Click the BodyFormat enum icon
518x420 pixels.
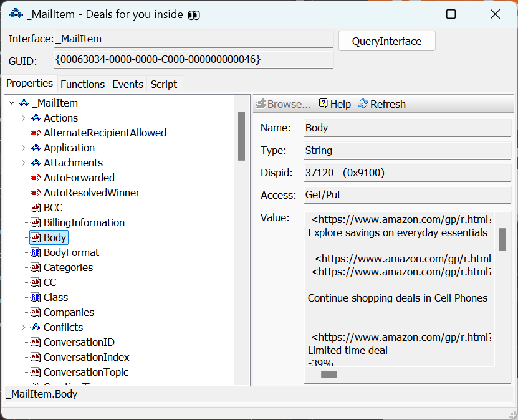[x=36, y=252]
